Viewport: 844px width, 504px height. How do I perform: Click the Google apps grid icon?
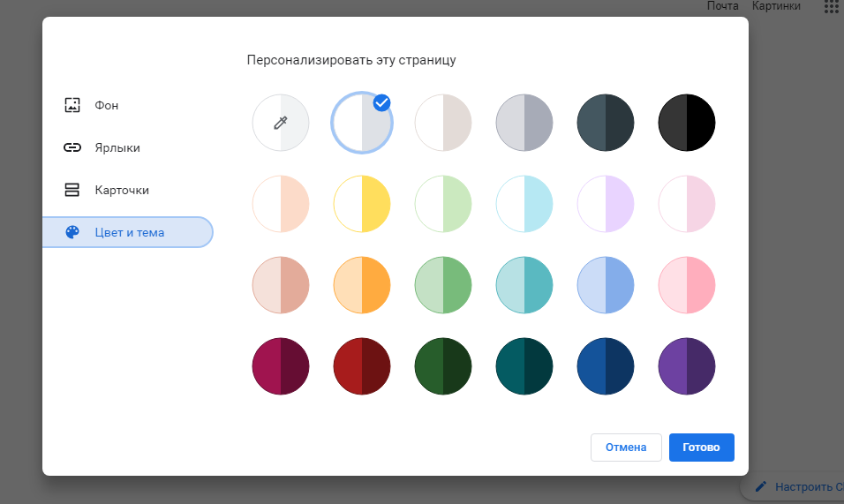pyautogui.click(x=830, y=6)
